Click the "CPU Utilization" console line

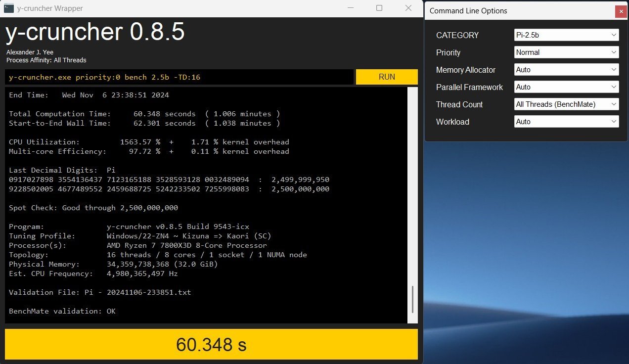[149, 142]
